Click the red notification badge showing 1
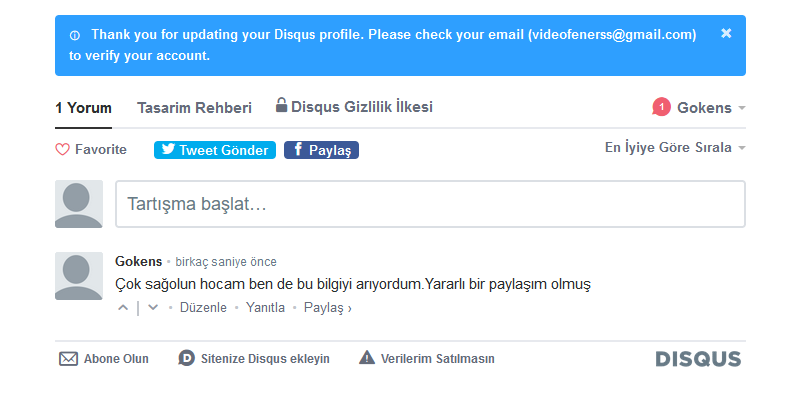Screen dimensions: 797x407 click(661, 107)
